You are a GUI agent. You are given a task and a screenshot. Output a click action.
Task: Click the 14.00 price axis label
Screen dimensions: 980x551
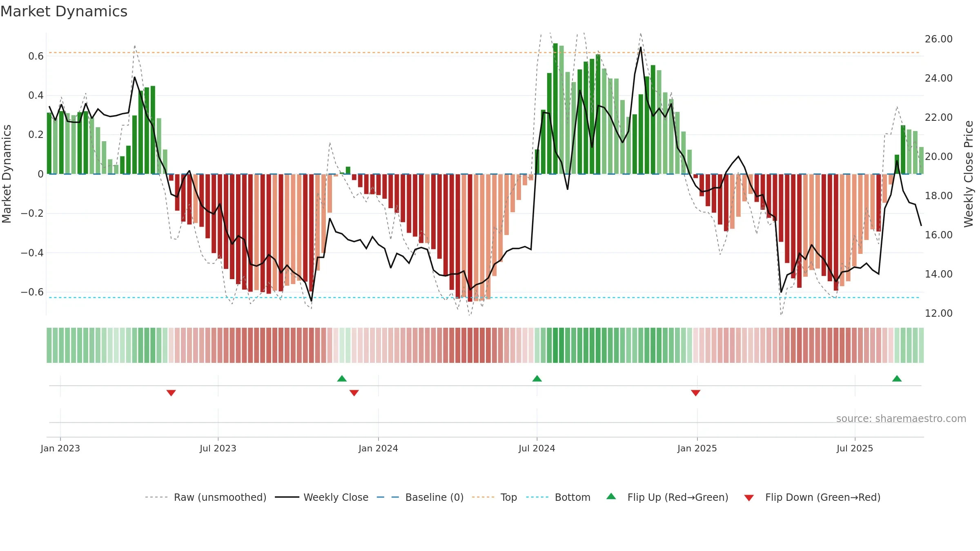pos(939,274)
